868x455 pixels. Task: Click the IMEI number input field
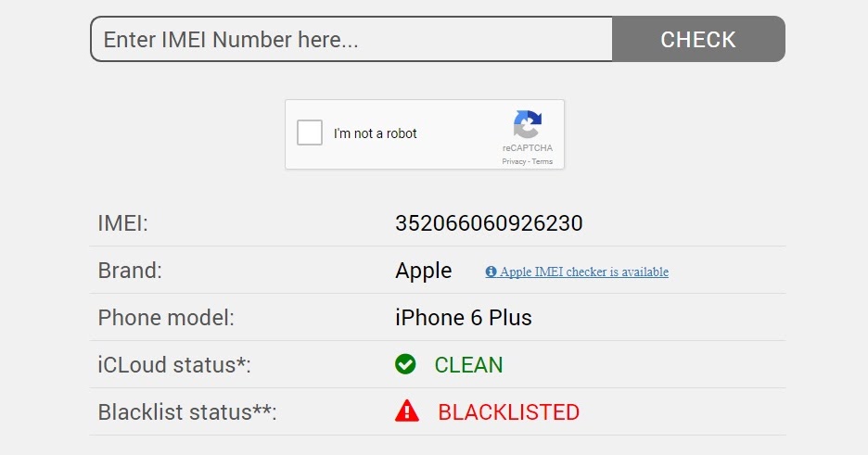coord(351,40)
